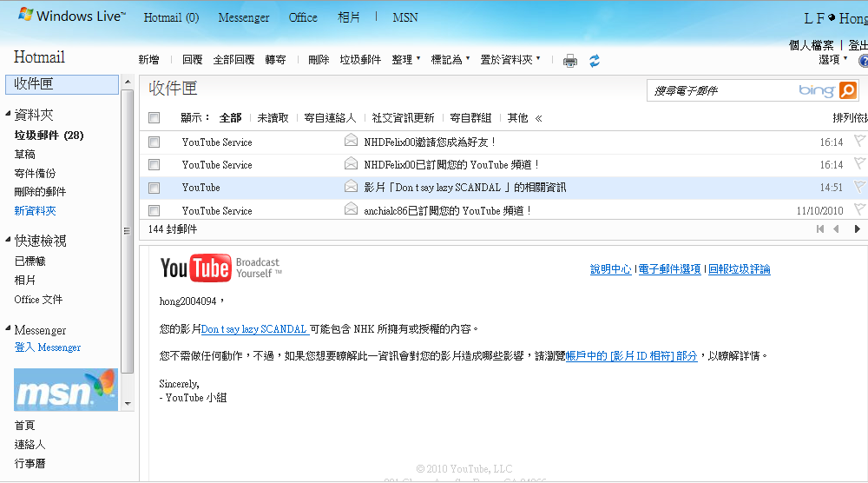The width and height of the screenshot is (868, 483).
Task: Click the Bing search button
Action: 847,89
